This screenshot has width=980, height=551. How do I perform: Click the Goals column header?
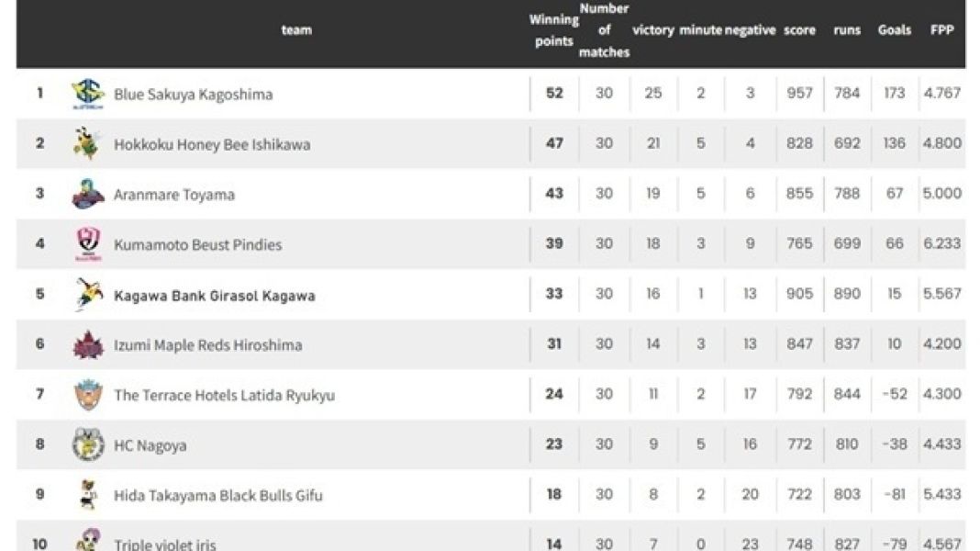894,29
